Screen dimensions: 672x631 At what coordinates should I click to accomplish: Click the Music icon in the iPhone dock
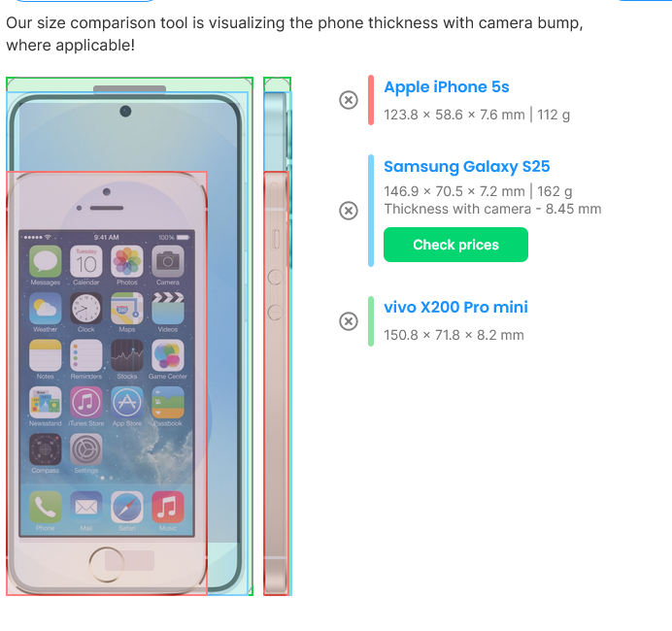[168, 507]
